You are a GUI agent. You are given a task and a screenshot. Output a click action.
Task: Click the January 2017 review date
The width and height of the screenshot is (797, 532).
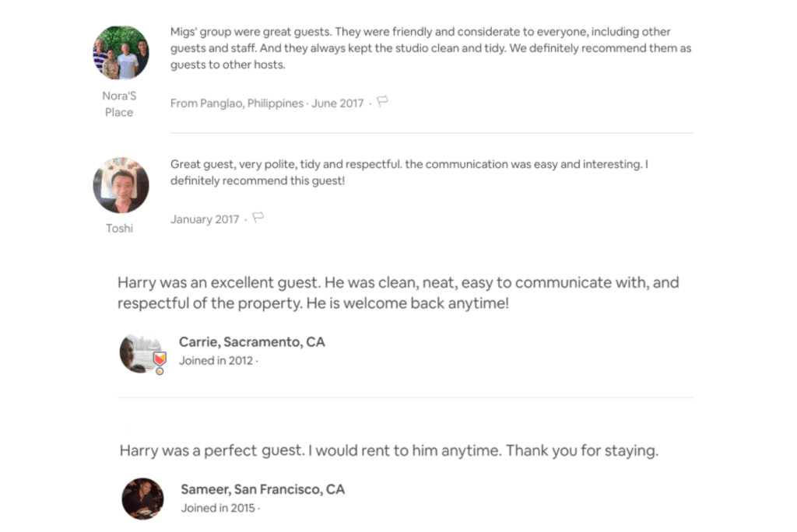pyautogui.click(x=205, y=219)
